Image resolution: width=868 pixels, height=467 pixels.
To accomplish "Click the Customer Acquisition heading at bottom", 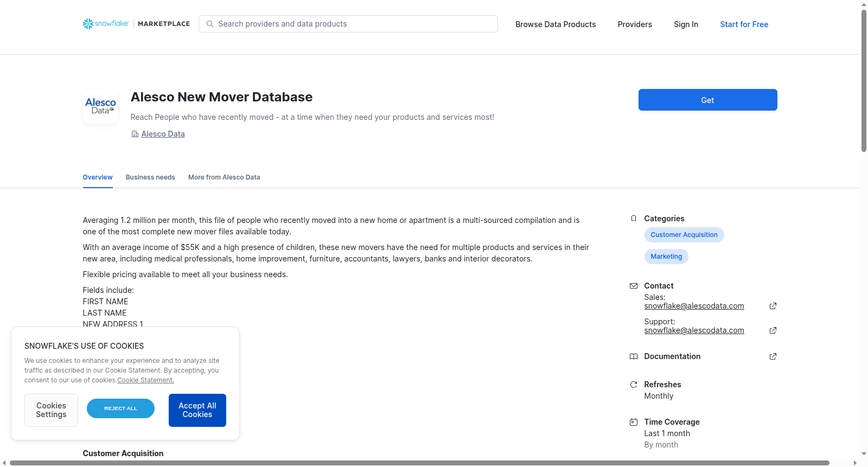I will pyautogui.click(x=123, y=453).
